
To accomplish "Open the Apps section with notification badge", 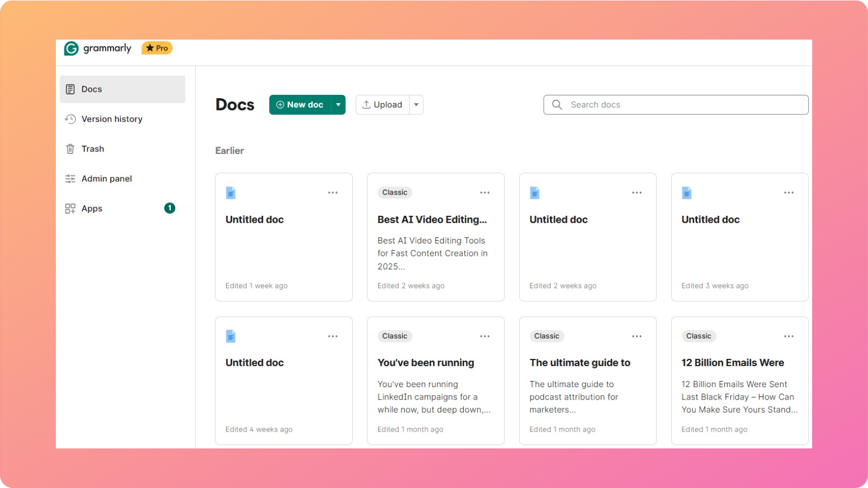I will click(x=91, y=208).
